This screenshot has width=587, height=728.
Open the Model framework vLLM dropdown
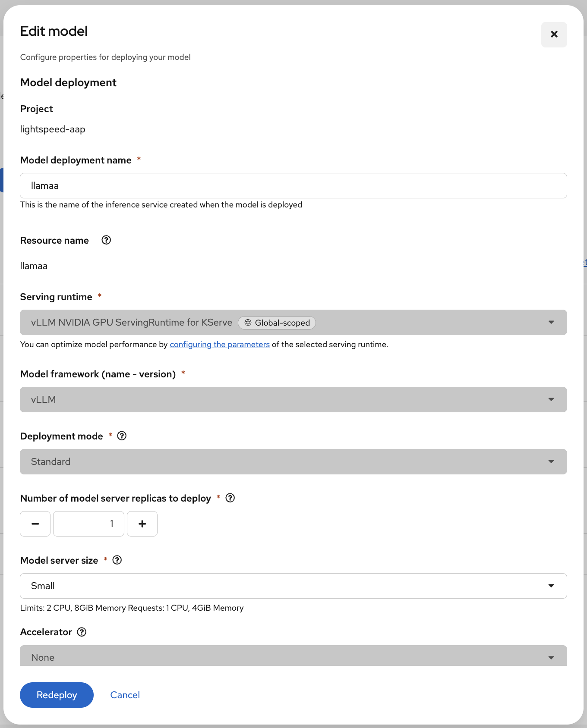coord(293,400)
